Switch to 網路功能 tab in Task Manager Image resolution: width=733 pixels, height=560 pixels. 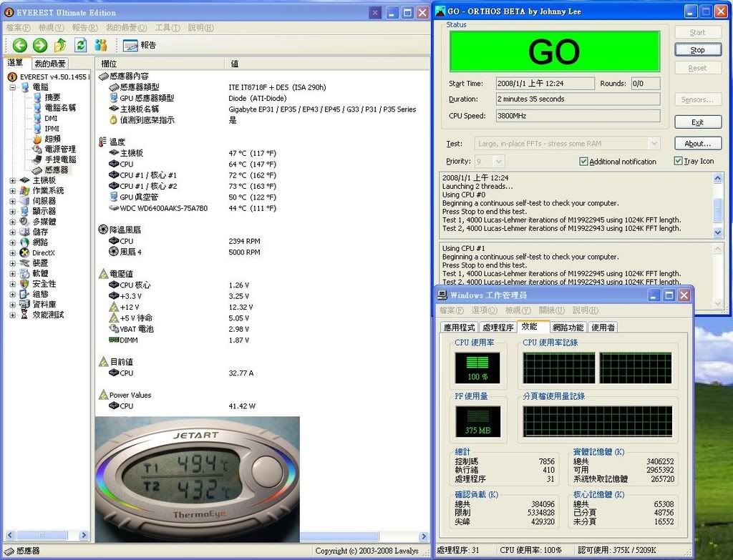[x=568, y=328]
